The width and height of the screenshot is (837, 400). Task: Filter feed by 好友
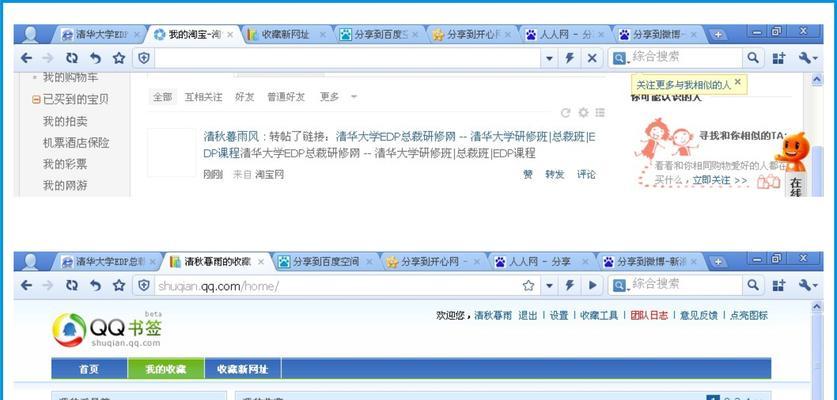pyautogui.click(x=244, y=97)
